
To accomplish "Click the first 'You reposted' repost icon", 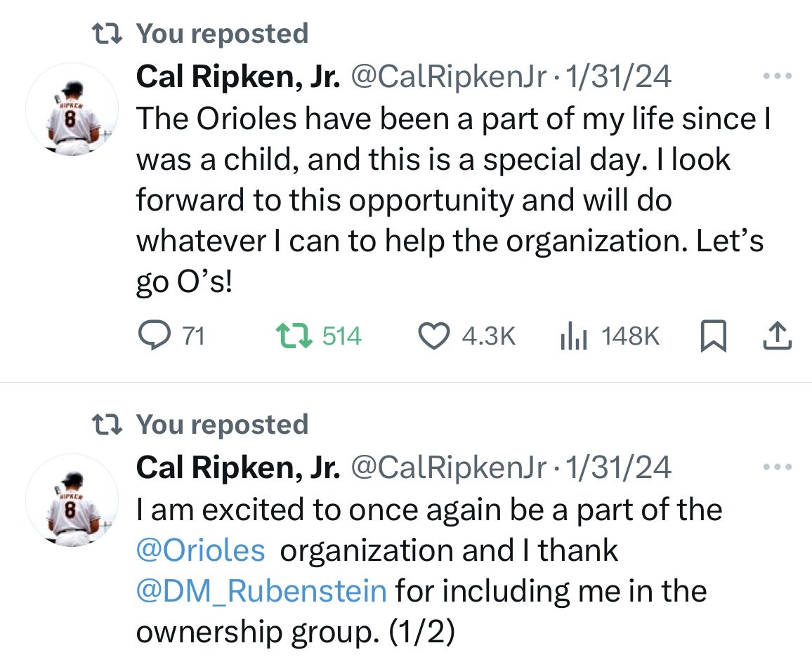I will pos(107,34).
